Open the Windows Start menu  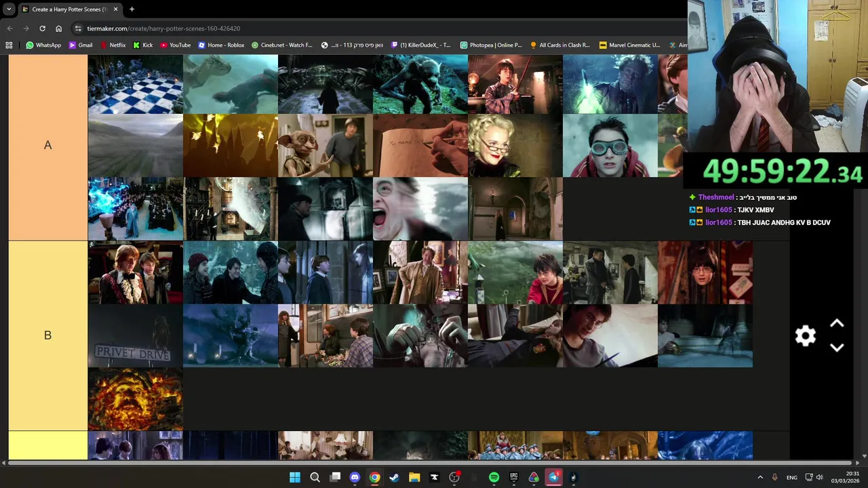pyautogui.click(x=295, y=477)
